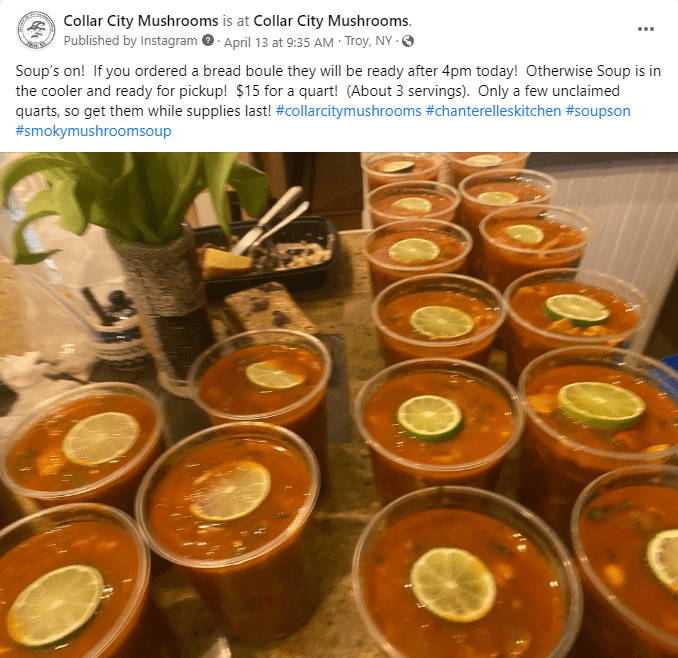
Task: Click the post caption text
Action: coord(338,101)
